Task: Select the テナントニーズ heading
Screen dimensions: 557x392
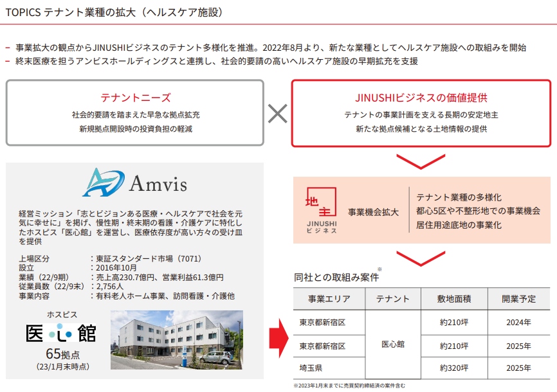Action: click(135, 98)
